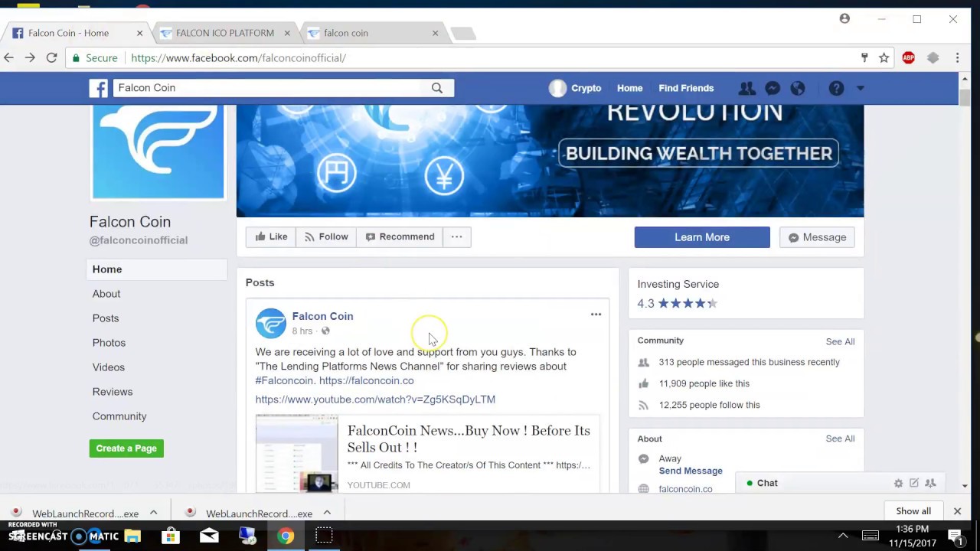
Task: Click See All beside About
Action: [x=840, y=439]
